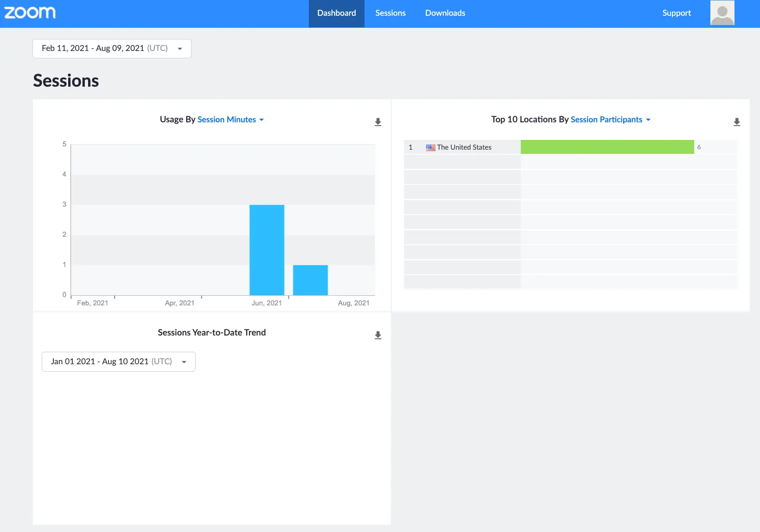Click the Sessions Year-to-Date Trend title
This screenshot has height=532, width=760.
[211, 333]
